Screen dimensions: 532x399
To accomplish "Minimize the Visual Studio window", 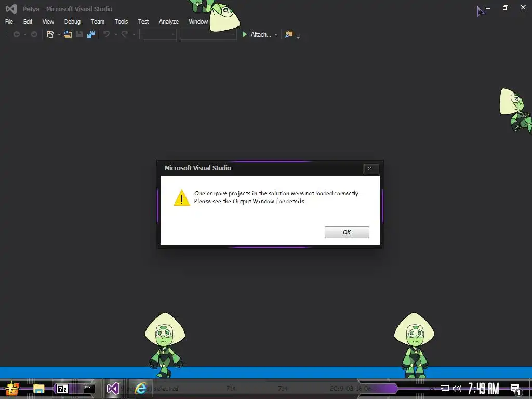I will pos(488,8).
